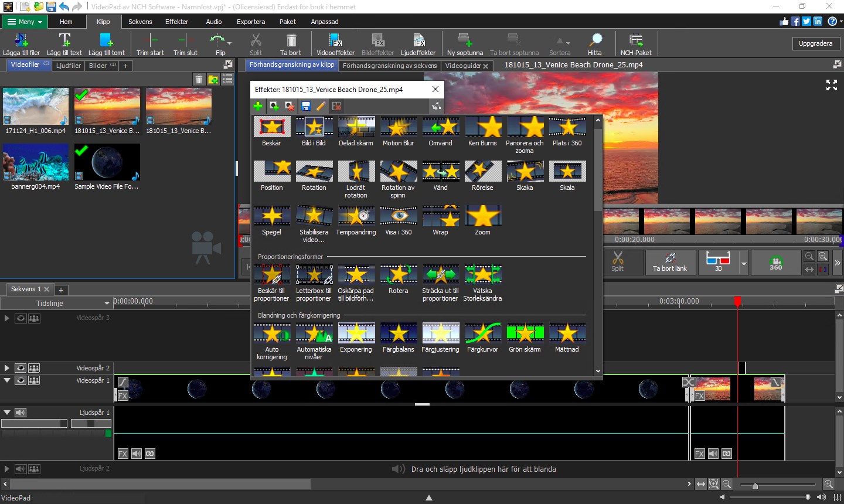This screenshot has width=844, height=504.
Task: Select the Tempoändring speed effect
Action: tap(356, 220)
